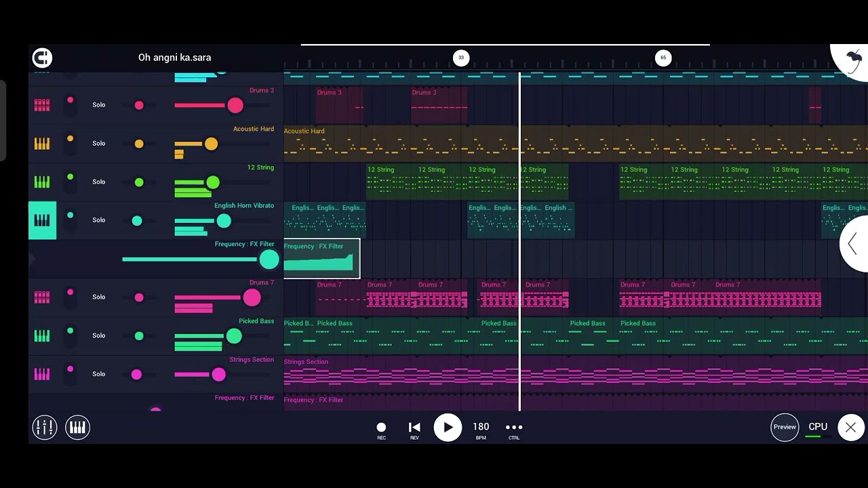
Task: Select the Drums 7 track icon
Action: (42, 297)
